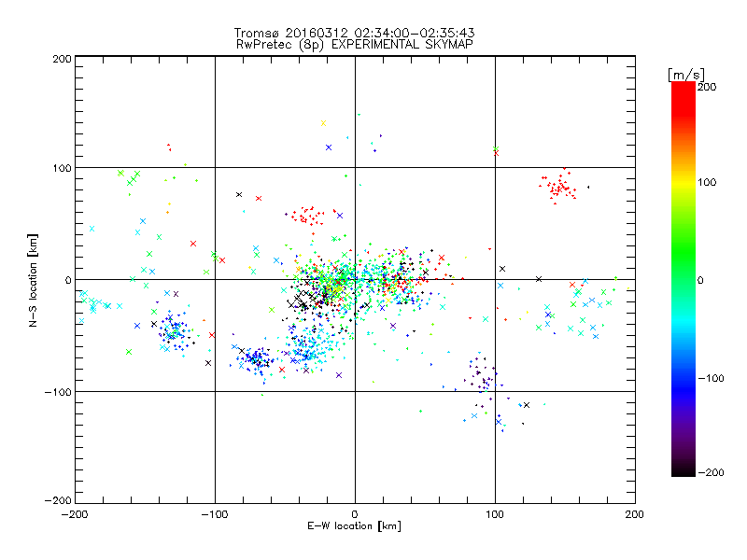Click the red point cluster in upper right
Image resolution: width=747 pixels, height=560 pixels.
pos(559,186)
